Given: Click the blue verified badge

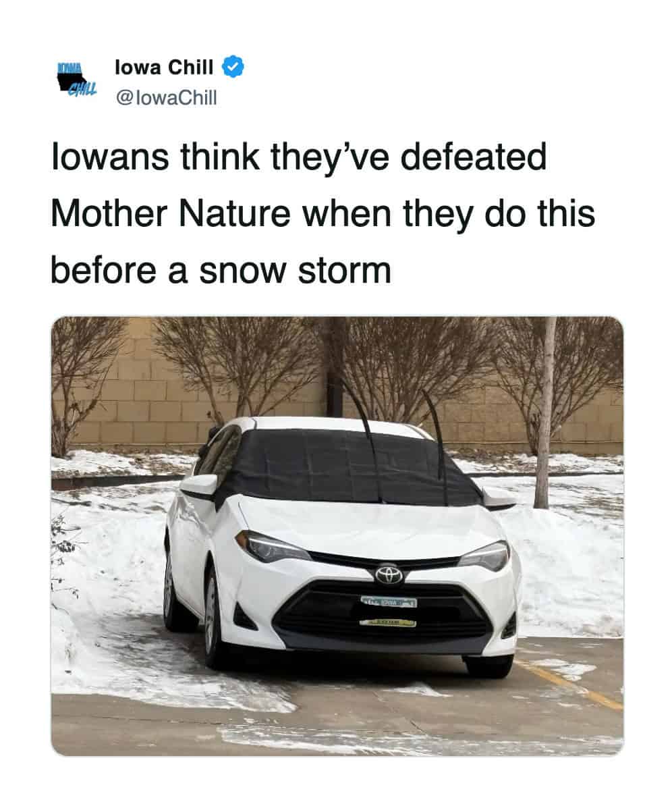Looking at the screenshot, I should pos(233,67).
